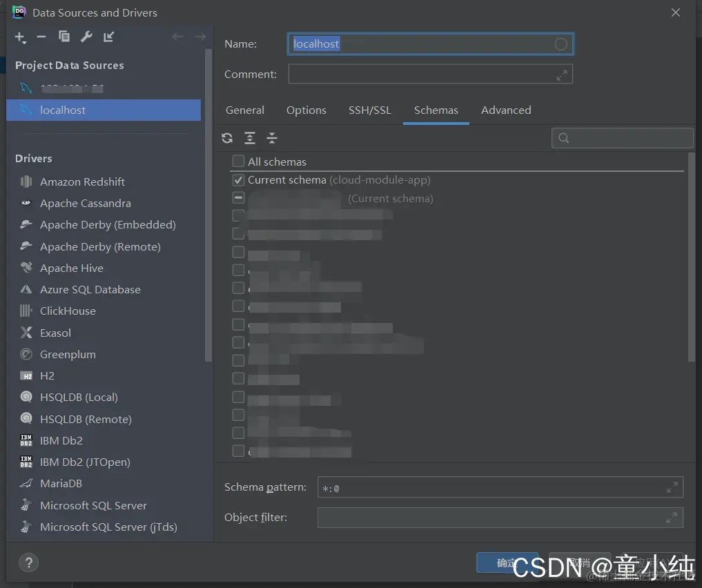Click the Greenplum driver icon
The image size is (702, 588).
26,355
